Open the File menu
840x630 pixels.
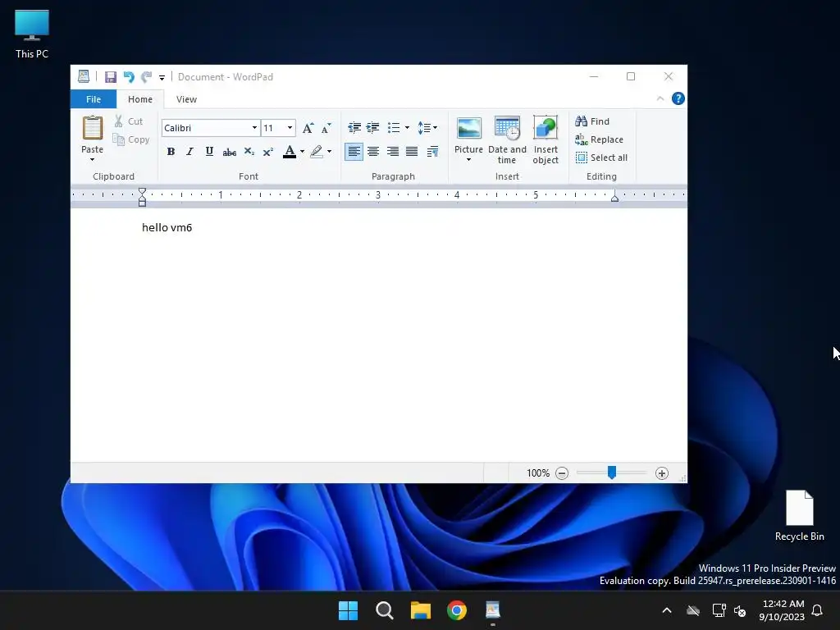(94, 99)
